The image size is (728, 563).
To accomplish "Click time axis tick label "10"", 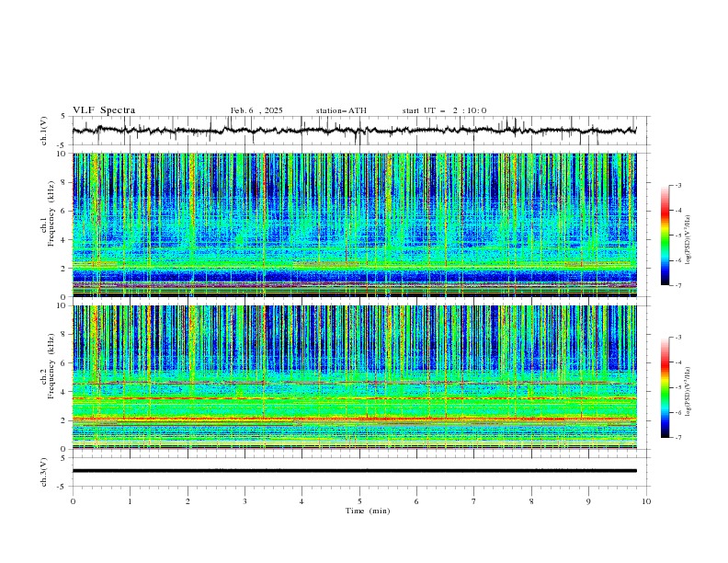I will [x=646, y=501].
